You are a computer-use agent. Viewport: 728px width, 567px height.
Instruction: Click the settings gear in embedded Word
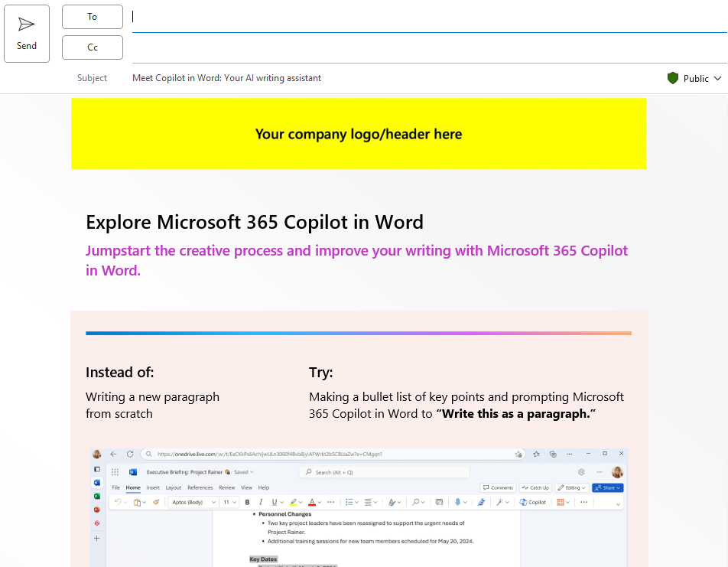click(x=581, y=471)
